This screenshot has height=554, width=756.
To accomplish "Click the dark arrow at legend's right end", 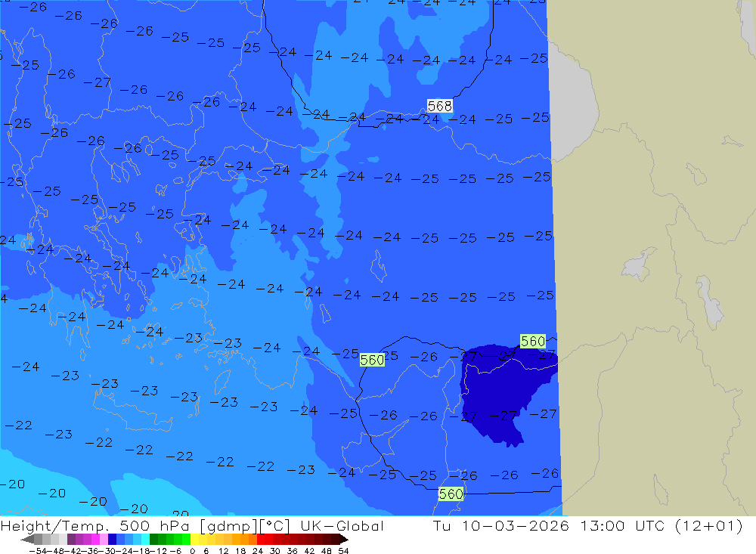I will [344, 540].
